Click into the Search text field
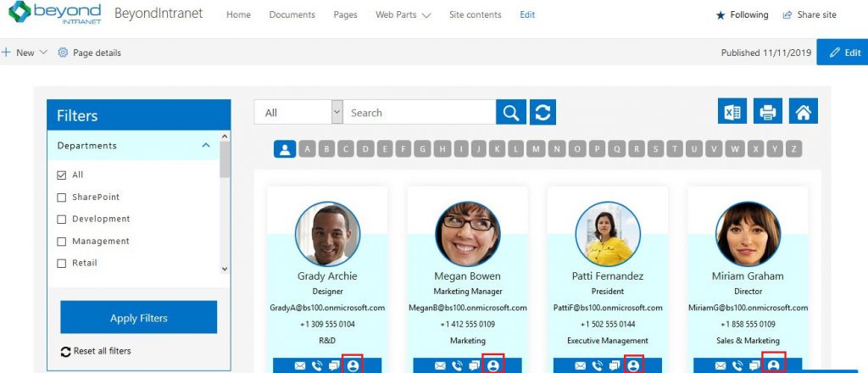The width and height of the screenshot is (868, 373). click(x=420, y=113)
